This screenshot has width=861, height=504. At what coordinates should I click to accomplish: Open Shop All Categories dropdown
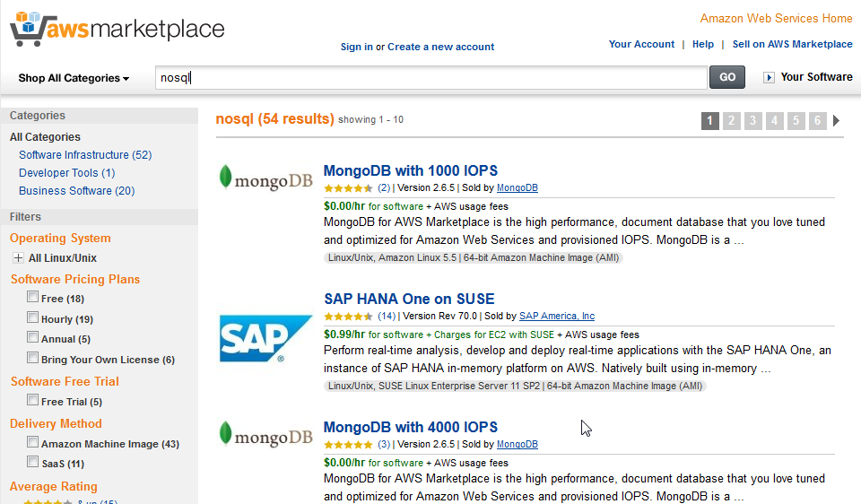74,78
